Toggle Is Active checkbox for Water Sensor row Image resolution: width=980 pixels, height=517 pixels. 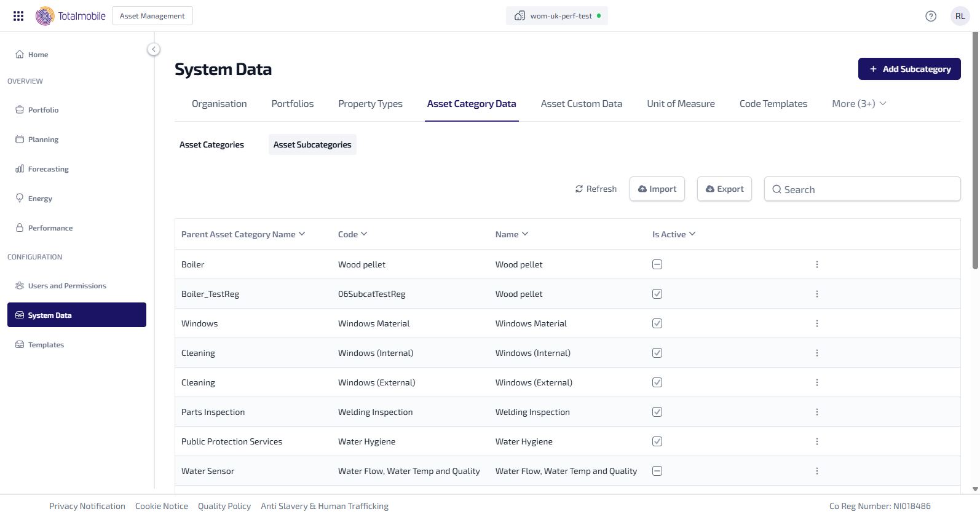pyautogui.click(x=657, y=471)
